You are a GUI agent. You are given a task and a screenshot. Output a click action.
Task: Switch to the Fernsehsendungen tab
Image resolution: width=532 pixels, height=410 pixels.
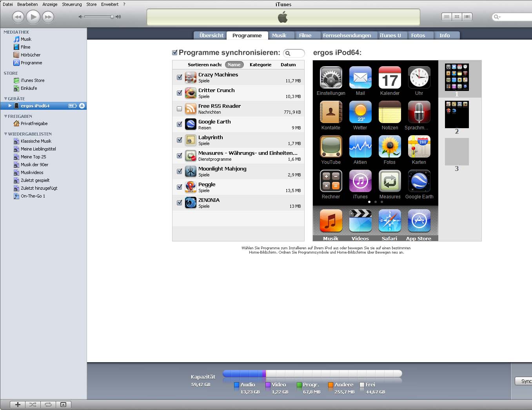[x=347, y=35]
